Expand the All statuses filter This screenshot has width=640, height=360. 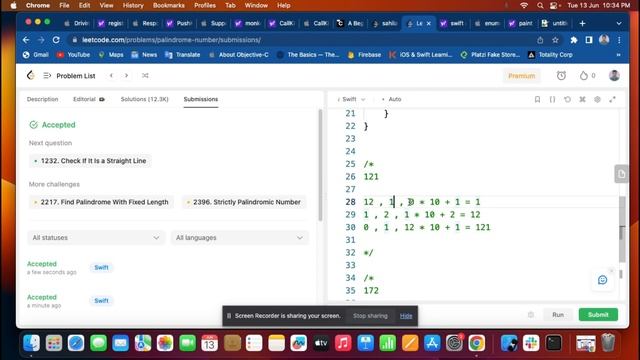pos(96,238)
